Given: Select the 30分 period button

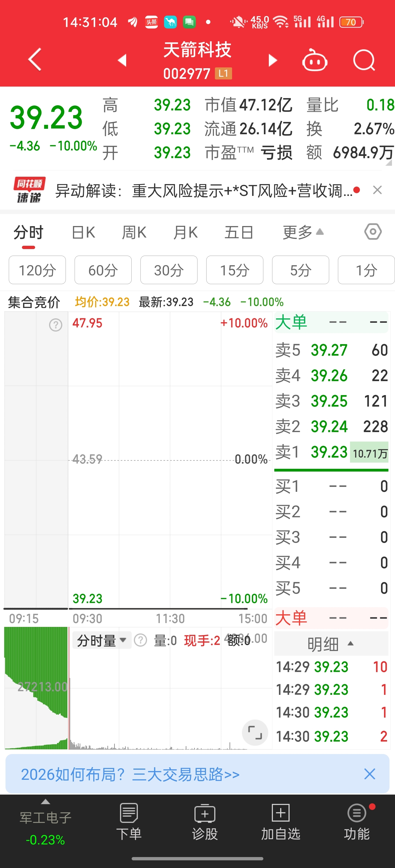Looking at the screenshot, I should click(169, 270).
